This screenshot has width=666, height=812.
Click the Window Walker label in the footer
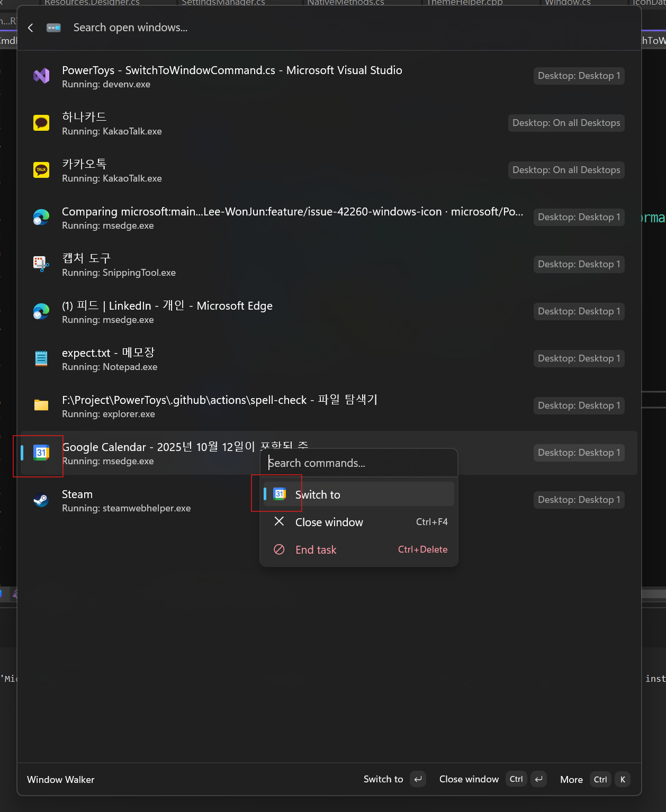[61, 780]
